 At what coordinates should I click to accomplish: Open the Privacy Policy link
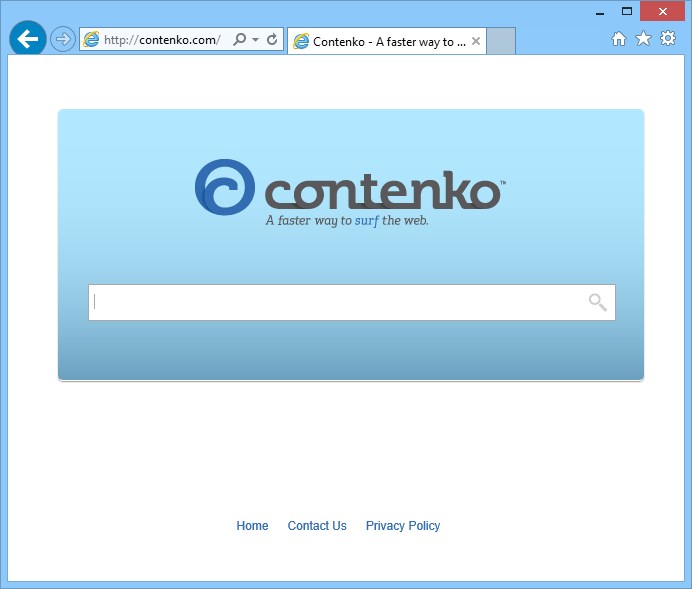pos(403,526)
